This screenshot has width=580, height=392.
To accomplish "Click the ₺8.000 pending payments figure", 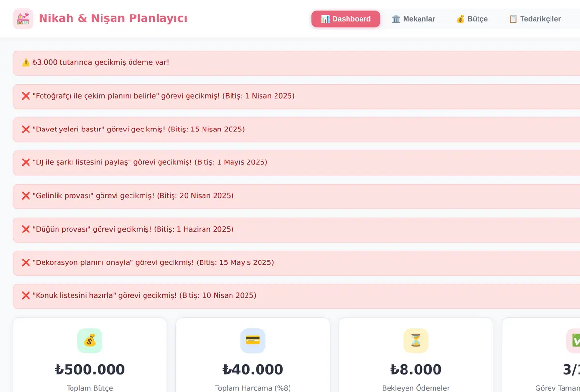I will [416, 369].
